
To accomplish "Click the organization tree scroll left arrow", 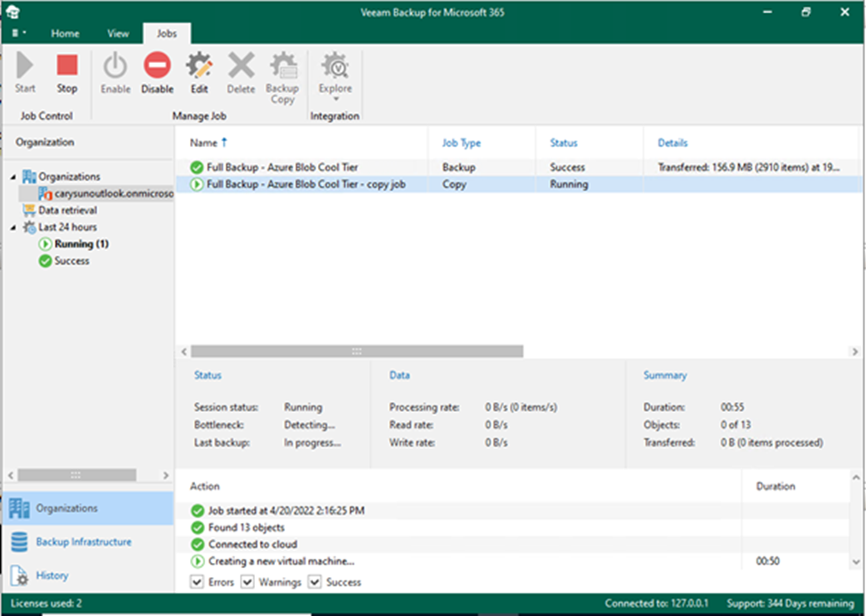I will (x=11, y=475).
